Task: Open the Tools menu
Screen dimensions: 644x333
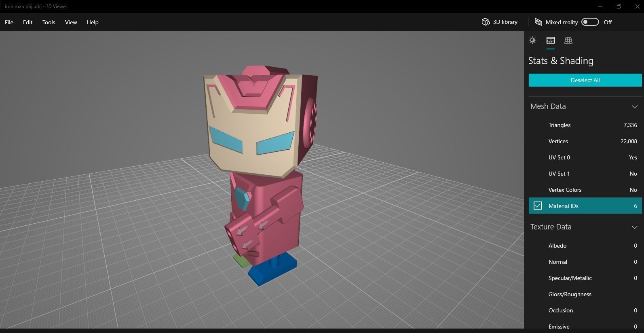Action: click(49, 22)
